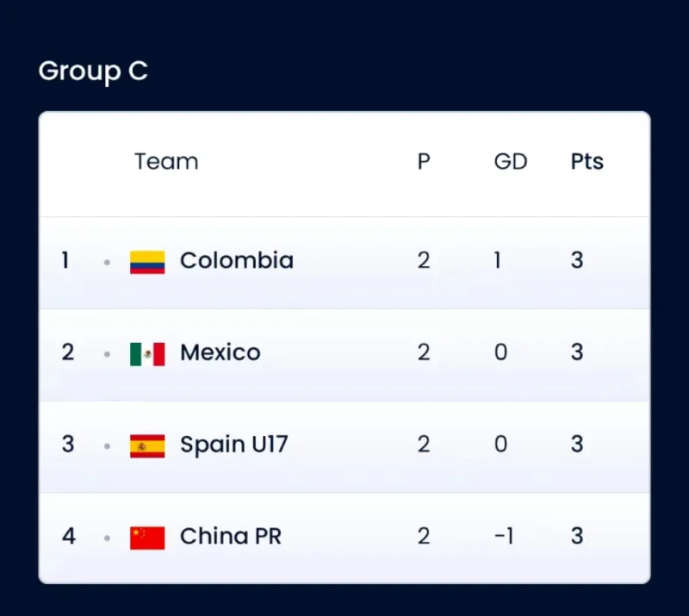The image size is (689, 616).
Task: Click the dot beside Mexico's rank
Action: (107, 353)
